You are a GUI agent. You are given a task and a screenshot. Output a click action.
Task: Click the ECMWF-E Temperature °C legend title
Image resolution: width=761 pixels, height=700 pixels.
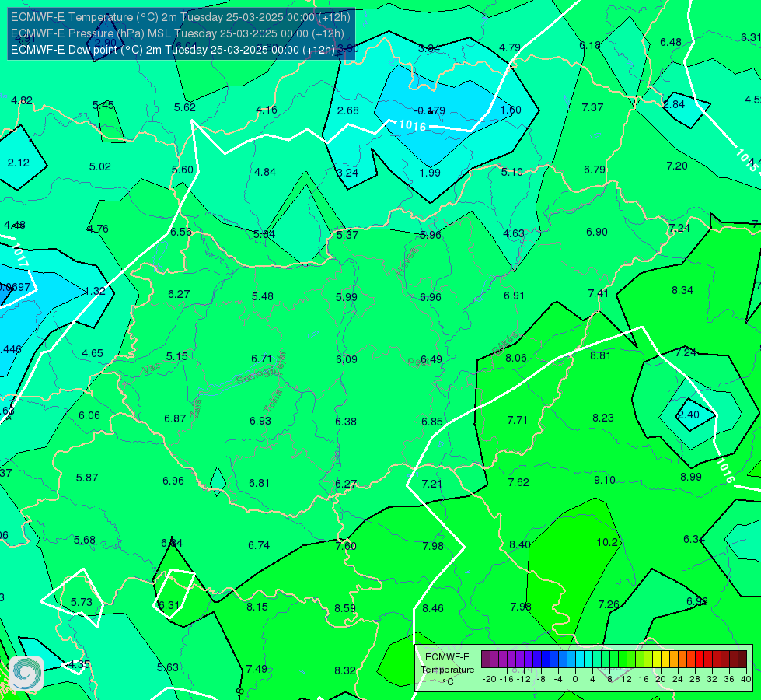coord(448,670)
